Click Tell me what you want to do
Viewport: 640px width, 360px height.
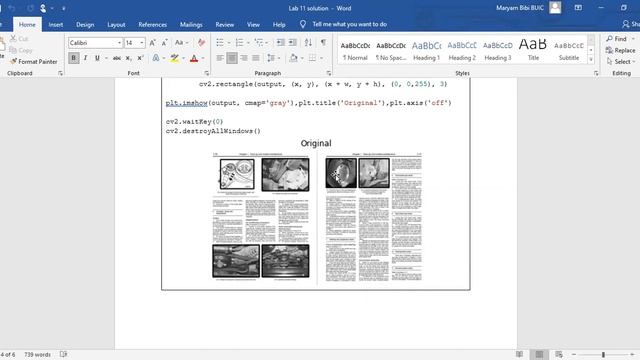pyautogui.click(x=349, y=24)
